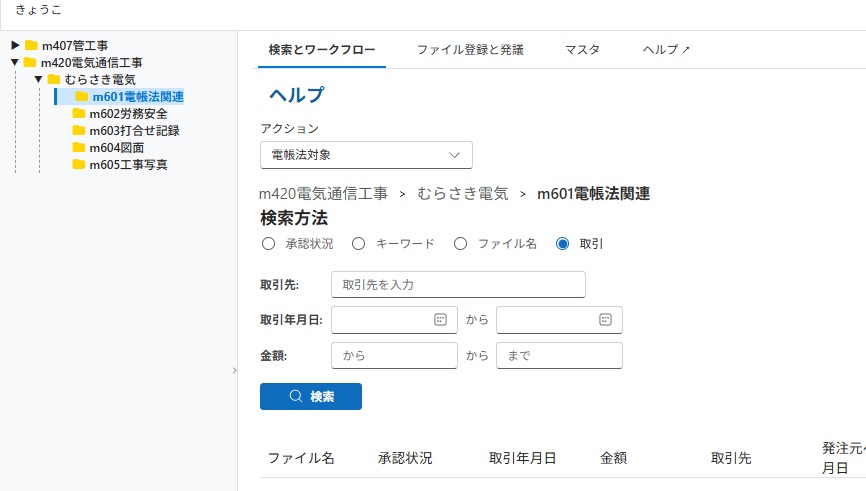Collapse the m420電気通信工事 tree node
This screenshot has width=866, height=491.
(15, 62)
